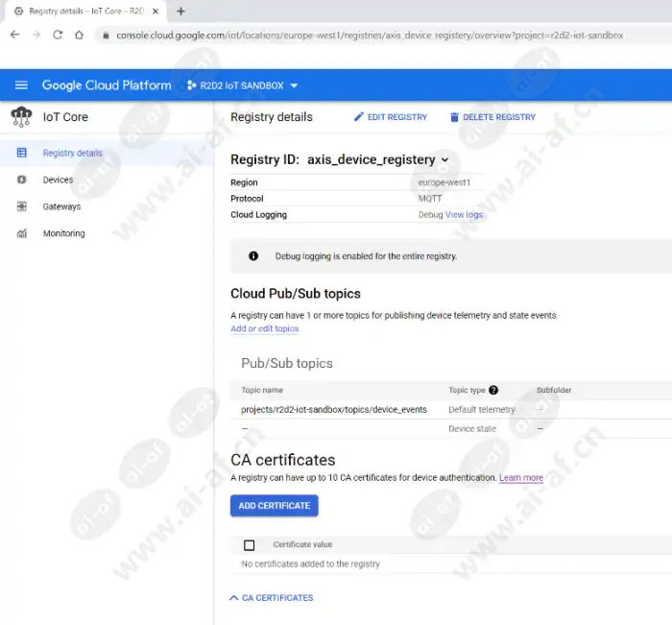Open Monitoring in the sidebar
Viewport: 672px width, 625px height.
point(64,233)
